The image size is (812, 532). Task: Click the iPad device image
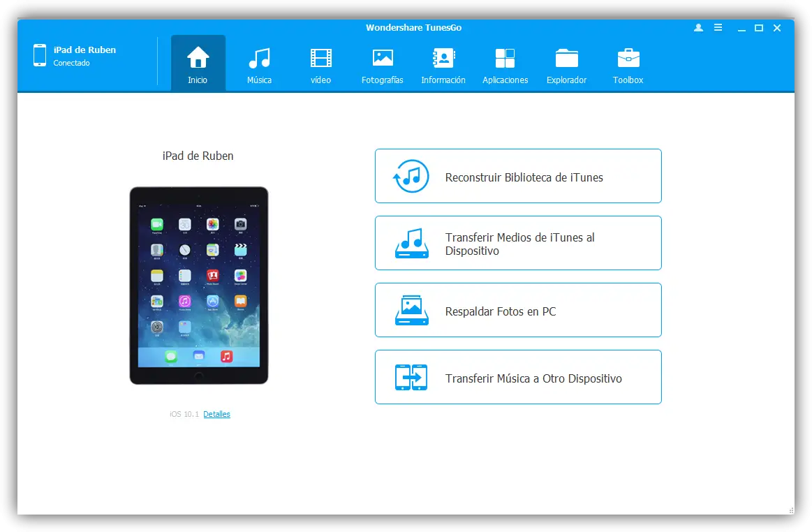199,286
